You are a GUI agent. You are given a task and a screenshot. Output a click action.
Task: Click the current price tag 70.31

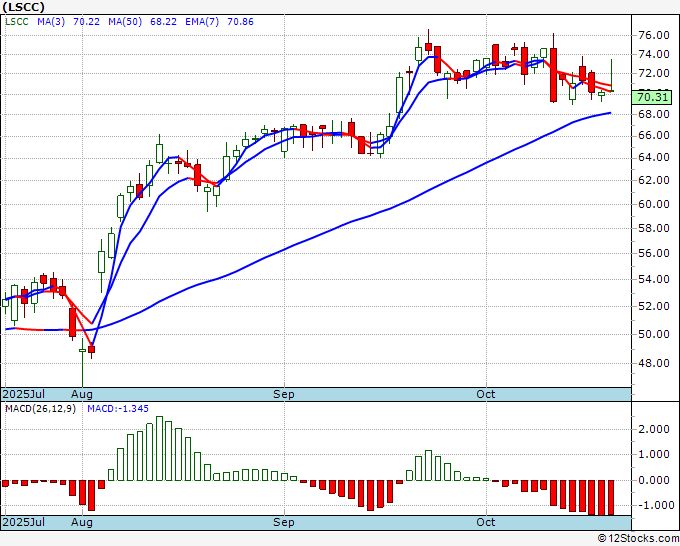[x=652, y=97]
